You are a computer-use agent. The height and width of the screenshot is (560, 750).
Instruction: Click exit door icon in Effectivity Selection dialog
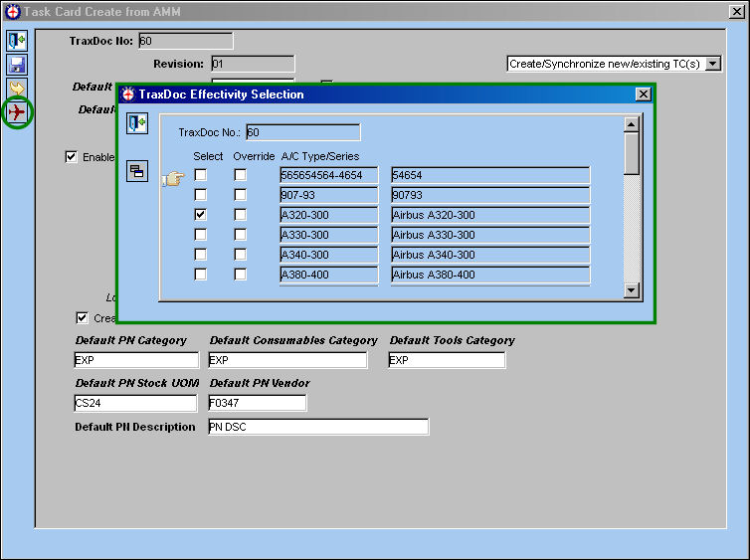click(x=137, y=123)
